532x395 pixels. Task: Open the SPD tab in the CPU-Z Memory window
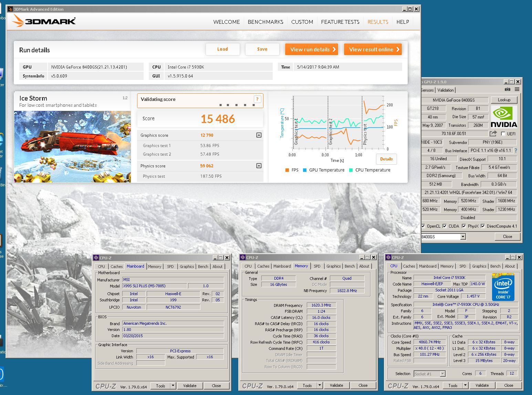click(x=317, y=266)
